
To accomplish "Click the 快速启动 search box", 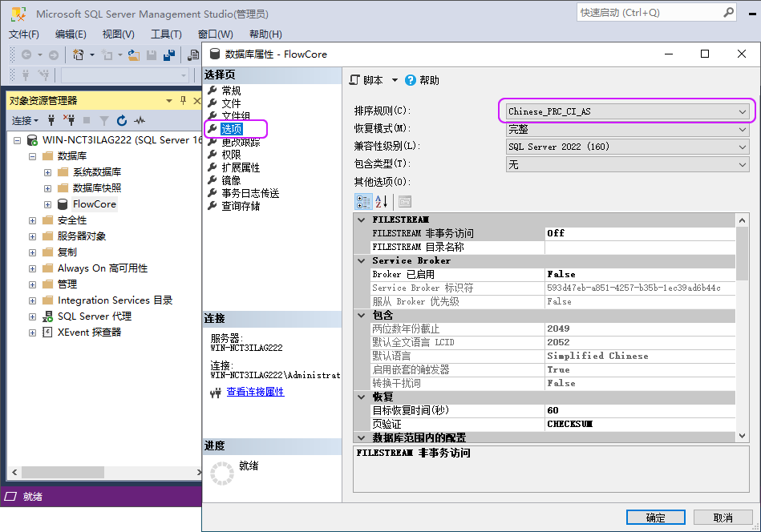I will (650, 13).
